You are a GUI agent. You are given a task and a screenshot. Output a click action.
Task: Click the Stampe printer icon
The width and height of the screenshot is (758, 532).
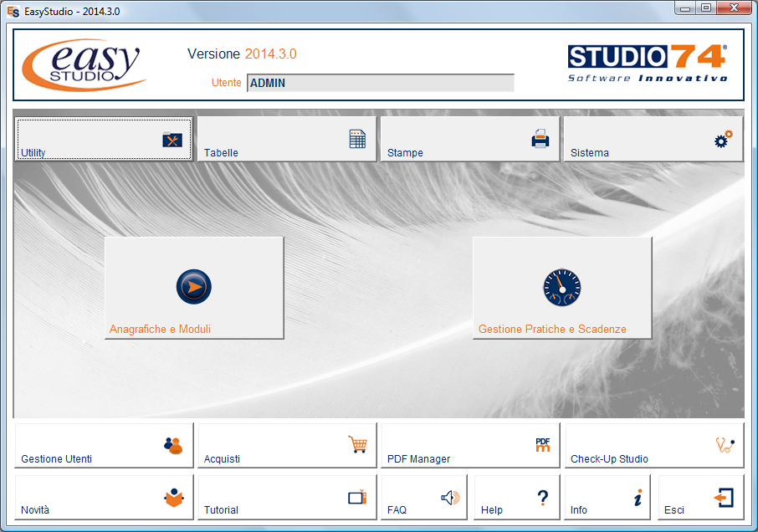tap(540, 138)
